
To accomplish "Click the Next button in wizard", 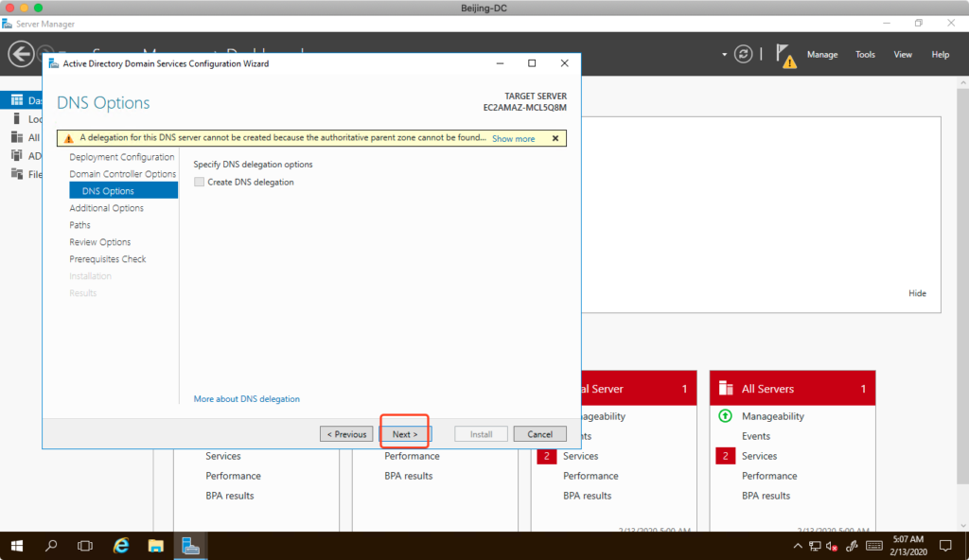I will click(405, 434).
